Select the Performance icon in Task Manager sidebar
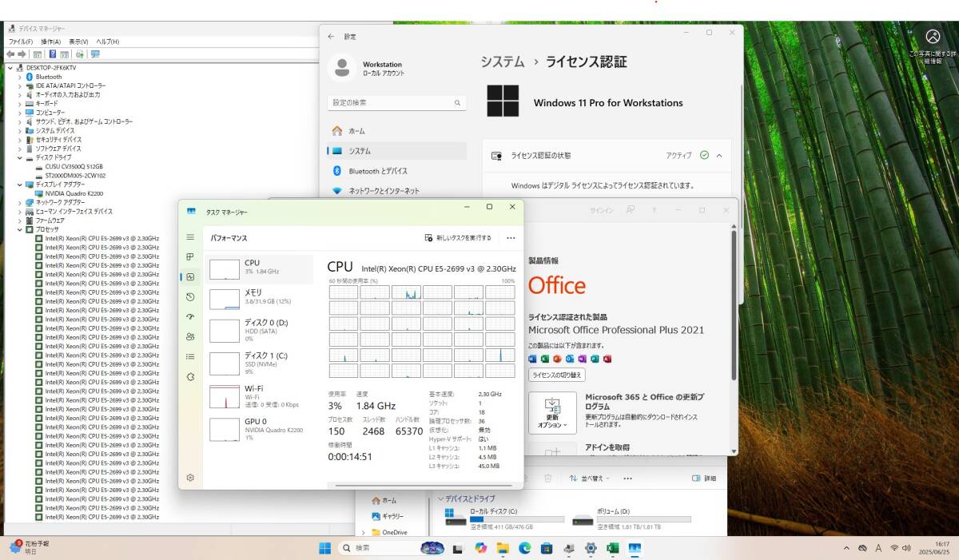The image size is (959, 560). click(x=190, y=276)
